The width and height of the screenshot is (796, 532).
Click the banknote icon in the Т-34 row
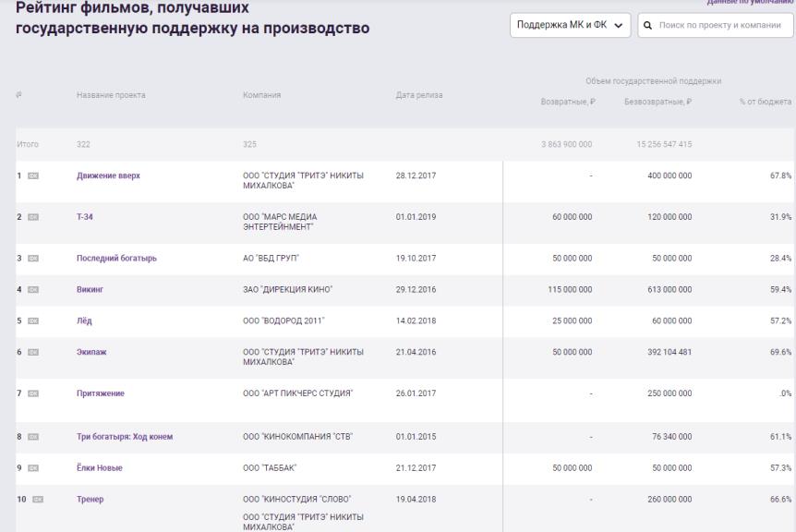click(x=33, y=217)
